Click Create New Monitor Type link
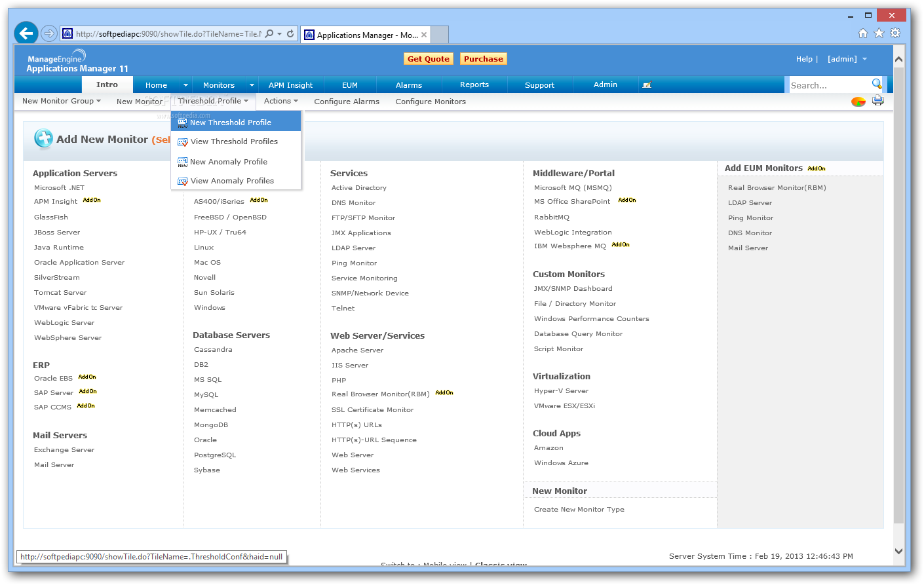 coord(579,510)
